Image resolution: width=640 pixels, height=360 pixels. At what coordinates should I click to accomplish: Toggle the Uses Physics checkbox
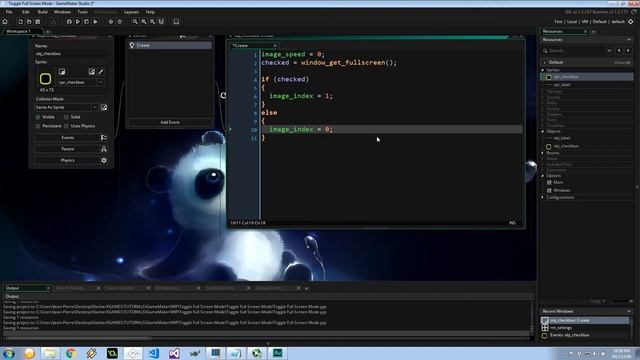click(x=66, y=126)
